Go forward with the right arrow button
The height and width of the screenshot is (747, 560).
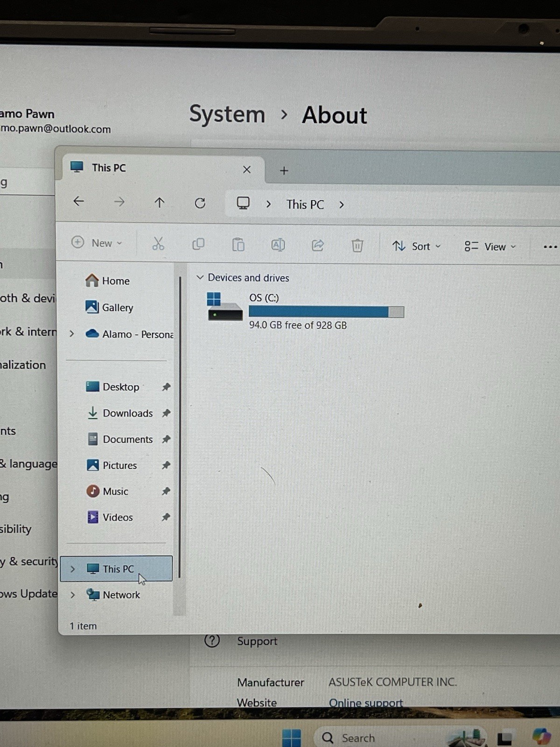pyautogui.click(x=119, y=202)
